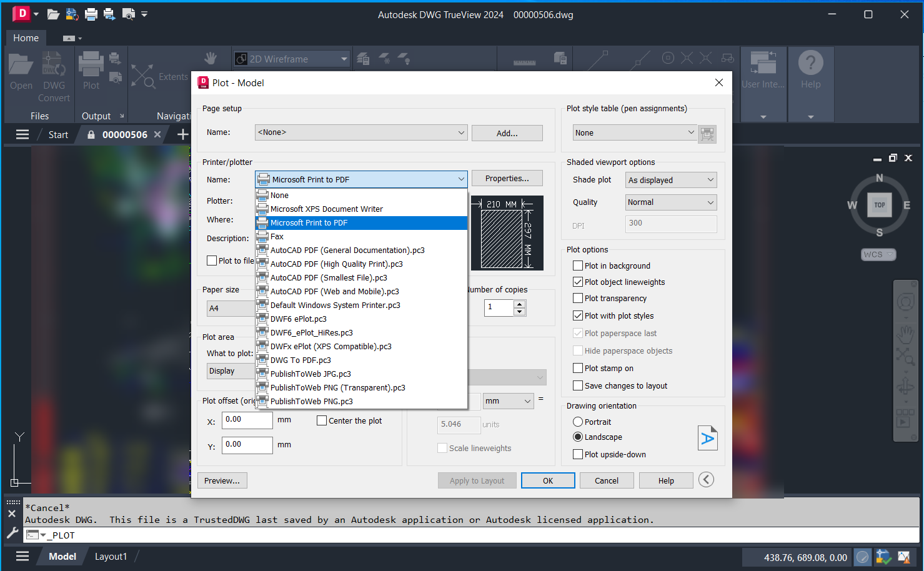This screenshot has width=924, height=571.
Task: Enable Plot to file checkbox
Action: [x=212, y=261]
